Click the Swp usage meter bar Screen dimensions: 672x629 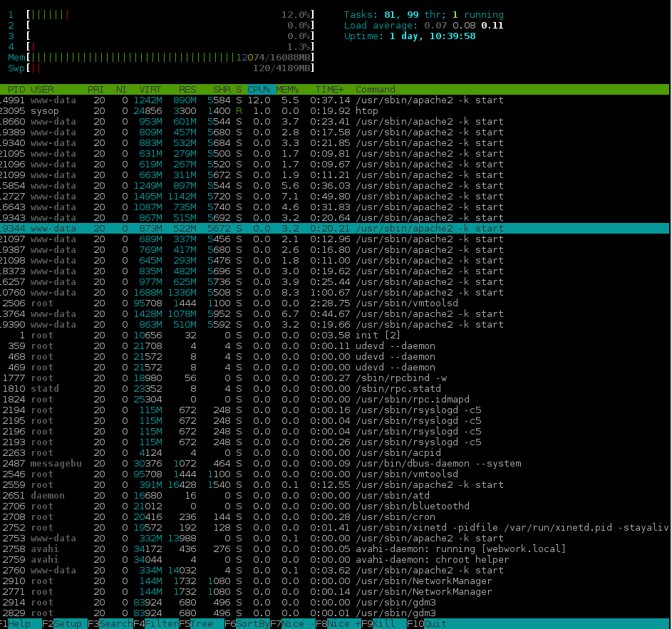tap(161, 68)
